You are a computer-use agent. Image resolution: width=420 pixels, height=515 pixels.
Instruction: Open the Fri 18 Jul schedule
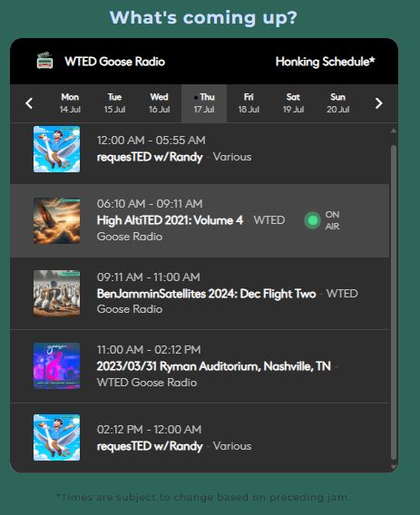[x=249, y=103]
